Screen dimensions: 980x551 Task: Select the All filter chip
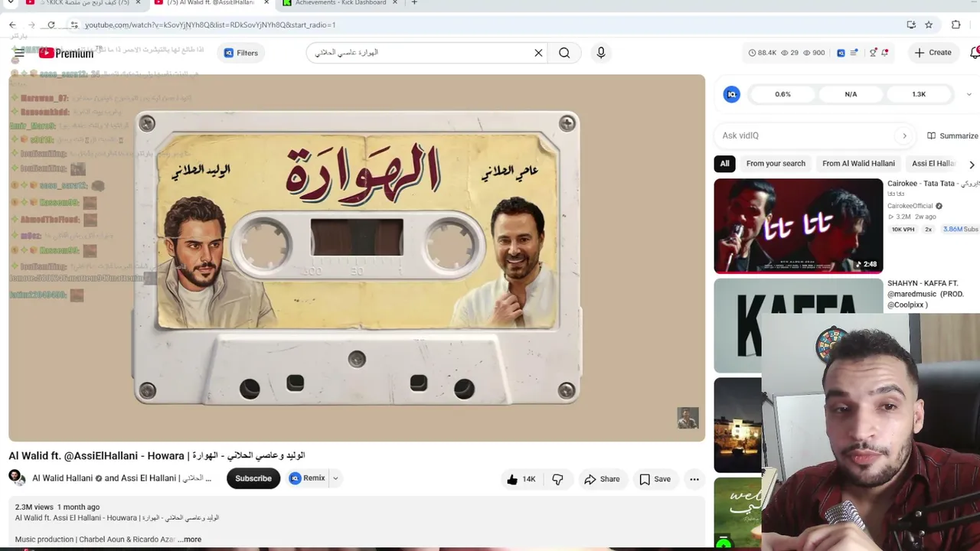point(724,163)
